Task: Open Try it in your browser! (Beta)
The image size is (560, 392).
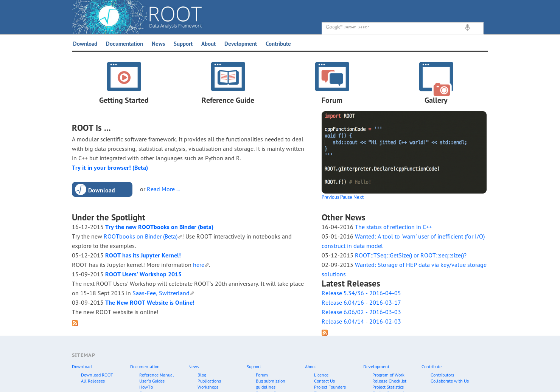Action: (x=110, y=167)
